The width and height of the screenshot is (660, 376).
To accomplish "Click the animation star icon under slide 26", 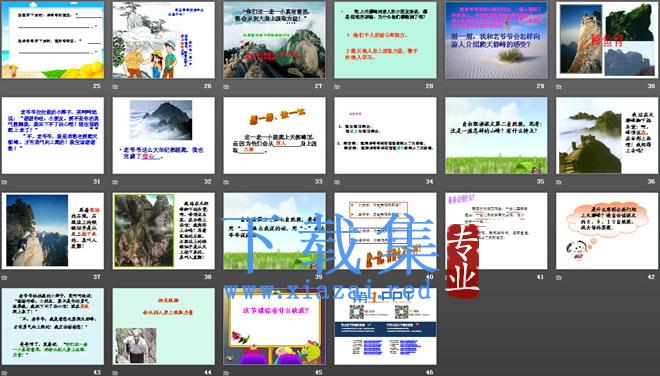I will click(x=115, y=87).
